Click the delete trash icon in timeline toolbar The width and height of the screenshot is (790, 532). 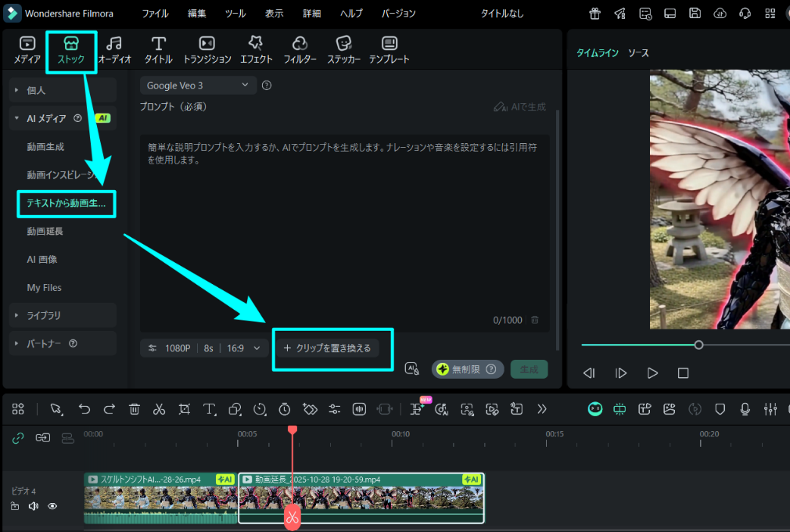[135, 409]
